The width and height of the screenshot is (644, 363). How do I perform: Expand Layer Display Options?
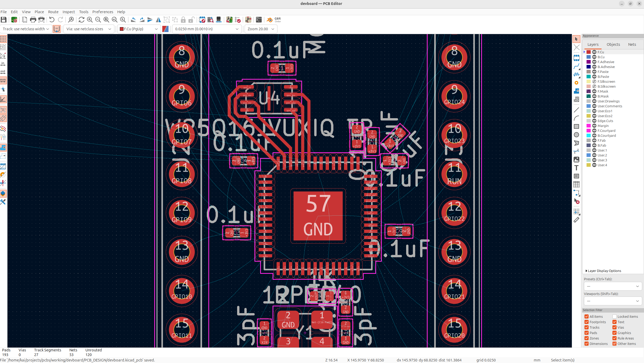pyautogui.click(x=603, y=271)
